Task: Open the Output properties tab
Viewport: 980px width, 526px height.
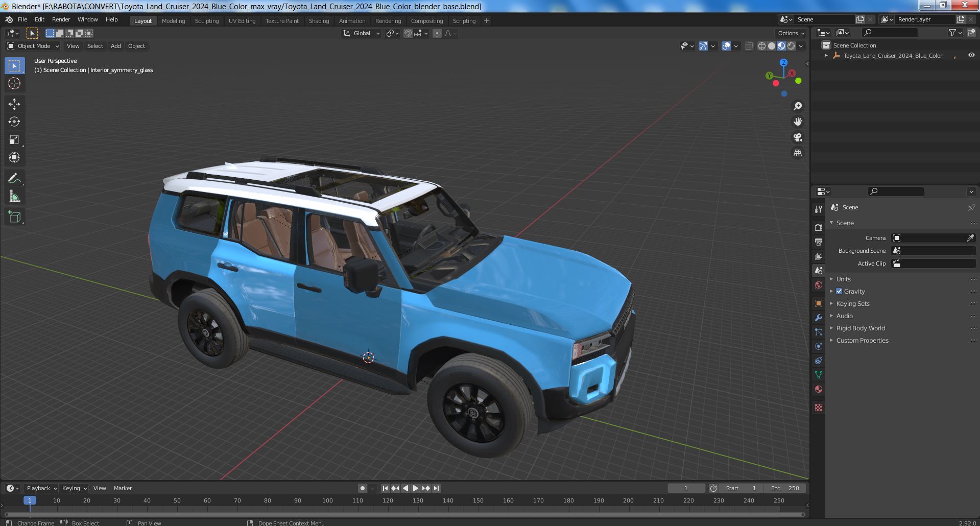Action: point(819,242)
